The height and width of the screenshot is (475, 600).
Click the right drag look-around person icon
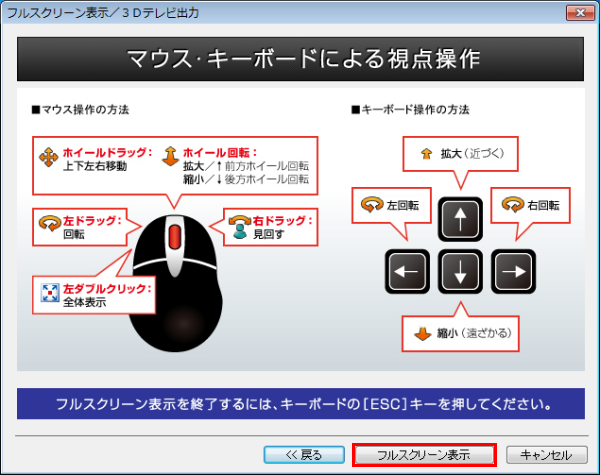point(239,228)
